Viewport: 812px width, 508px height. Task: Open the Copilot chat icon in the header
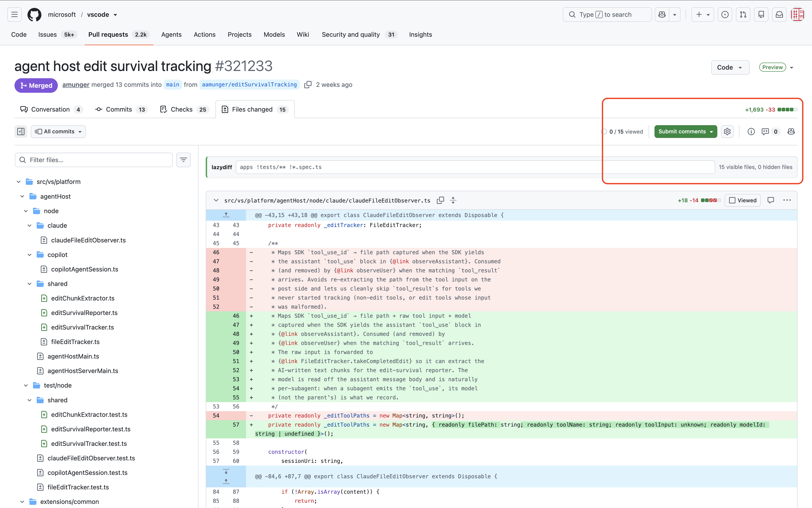coord(662,15)
